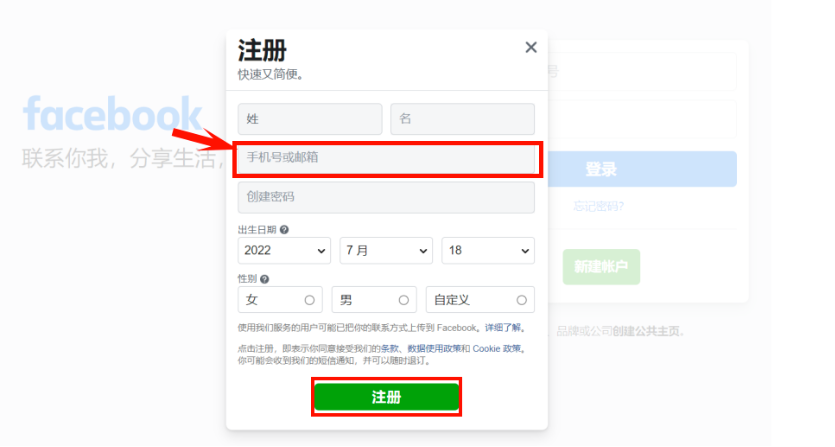Open the birth month dropdown showing 7月
835x447 pixels.
(x=386, y=250)
